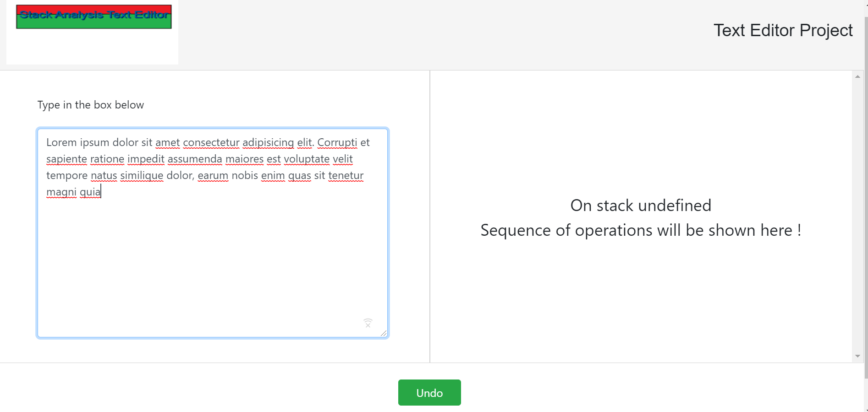Click the Stack Analysis Text Editor logo
This screenshot has height=412, width=868.
[94, 17]
